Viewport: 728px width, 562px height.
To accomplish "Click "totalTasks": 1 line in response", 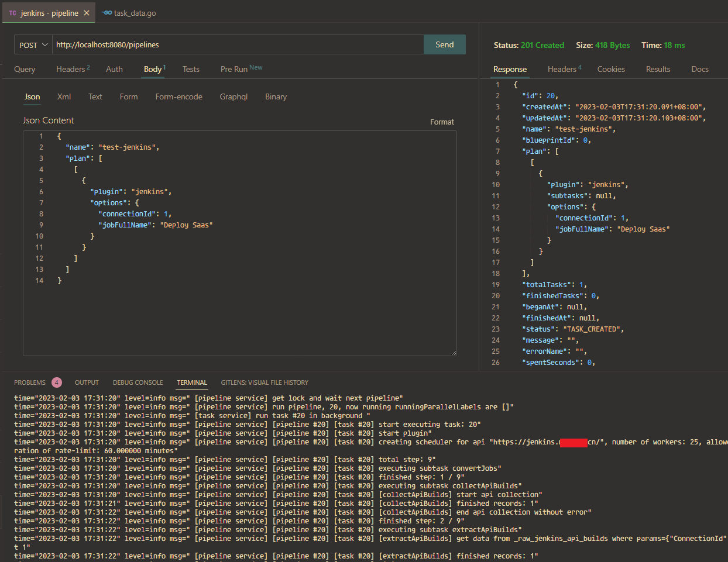I will [x=554, y=285].
